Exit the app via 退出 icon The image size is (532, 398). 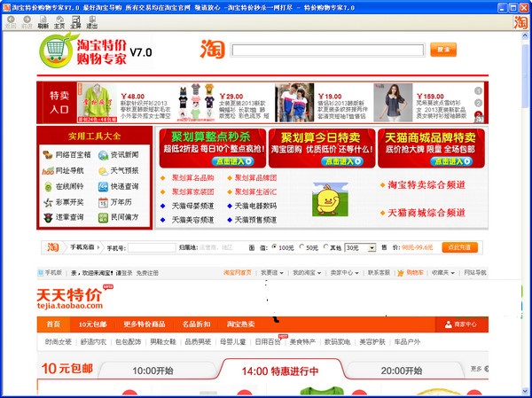click(92, 20)
